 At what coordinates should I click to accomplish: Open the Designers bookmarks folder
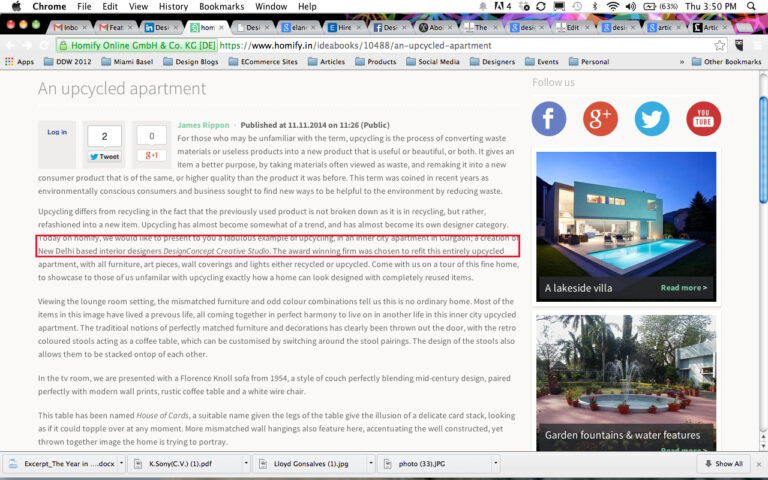493,62
